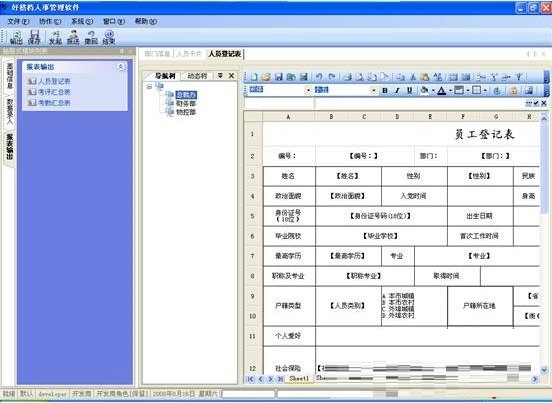Open the font size combo box

[346, 90]
